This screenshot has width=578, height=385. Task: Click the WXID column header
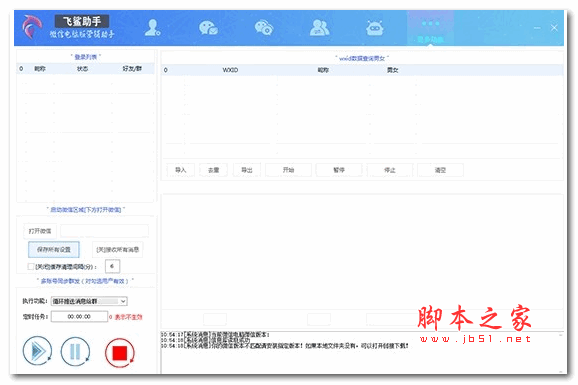point(230,70)
